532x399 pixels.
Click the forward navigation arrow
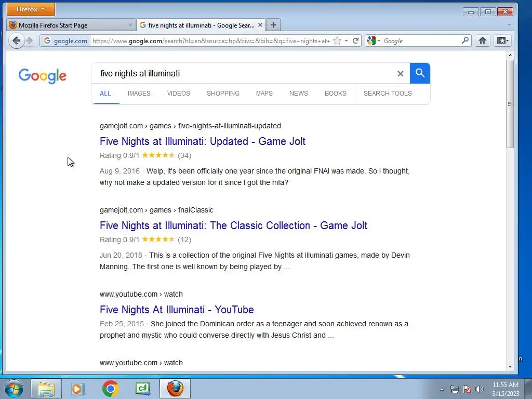point(30,41)
